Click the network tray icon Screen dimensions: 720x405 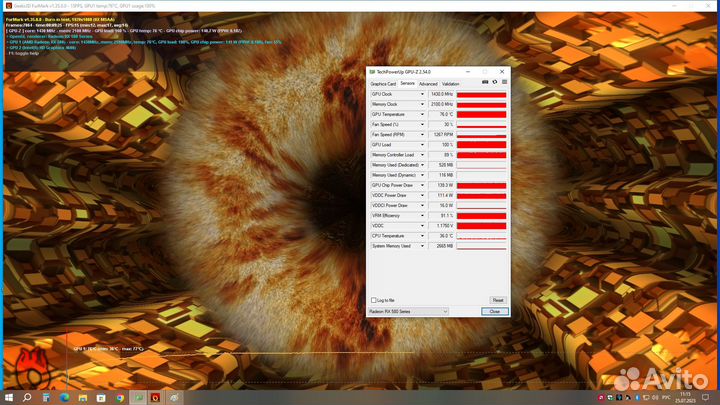point(646,397)
